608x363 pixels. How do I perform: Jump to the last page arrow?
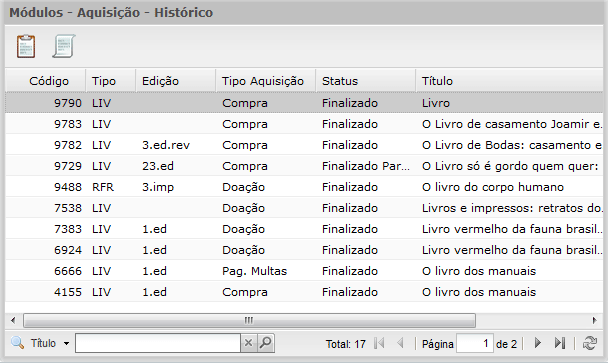click(x=560, y=343)
